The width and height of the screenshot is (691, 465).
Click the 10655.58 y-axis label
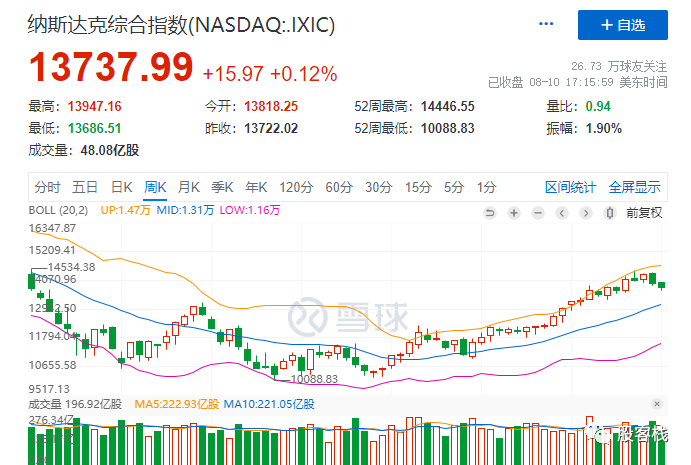52,365
